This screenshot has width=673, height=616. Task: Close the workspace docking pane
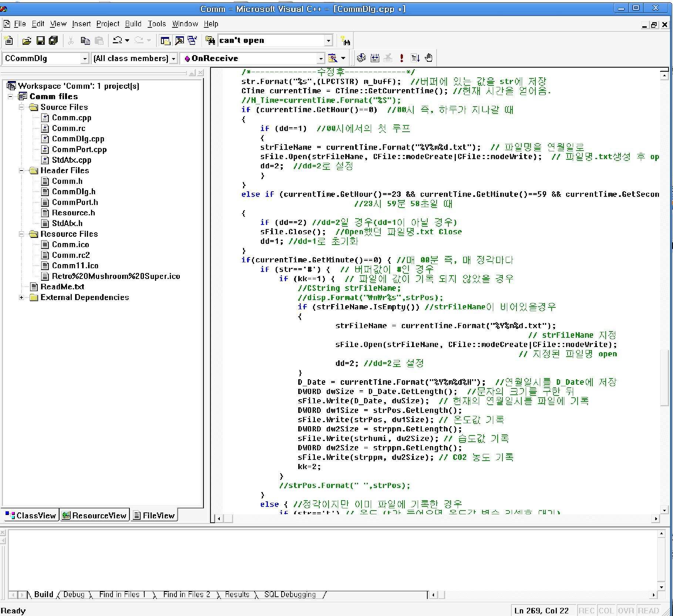[201, 73]
